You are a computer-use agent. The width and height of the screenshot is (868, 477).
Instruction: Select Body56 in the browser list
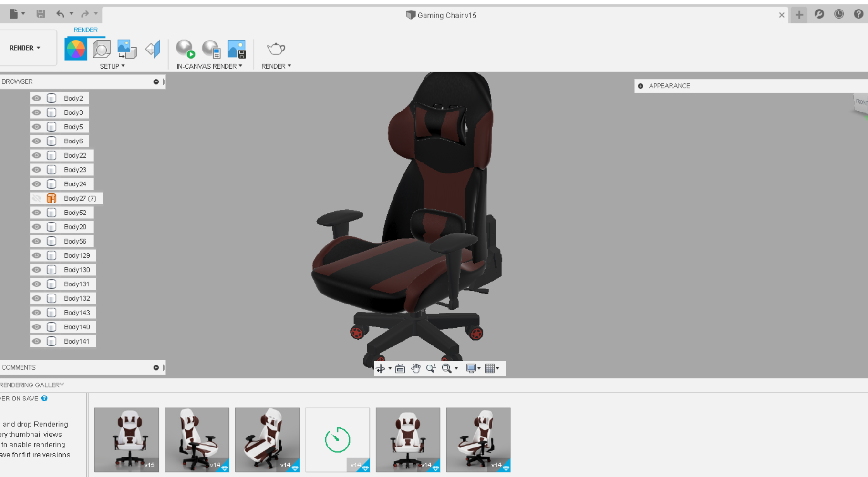coord(75,241)
